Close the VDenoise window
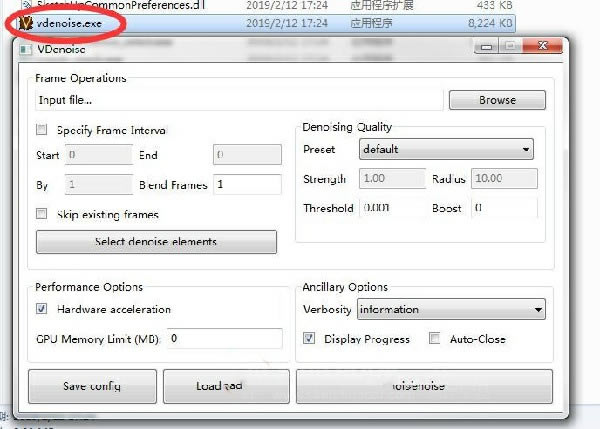 pyautogui.click(x=543, y=46)
